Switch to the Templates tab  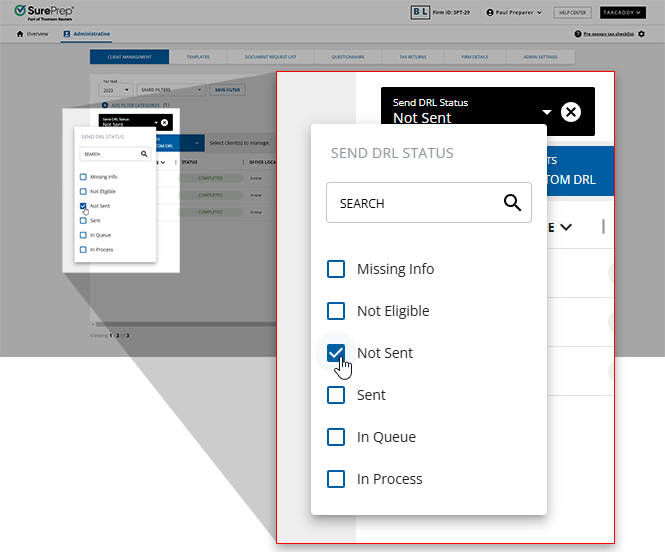pos(198,58)
